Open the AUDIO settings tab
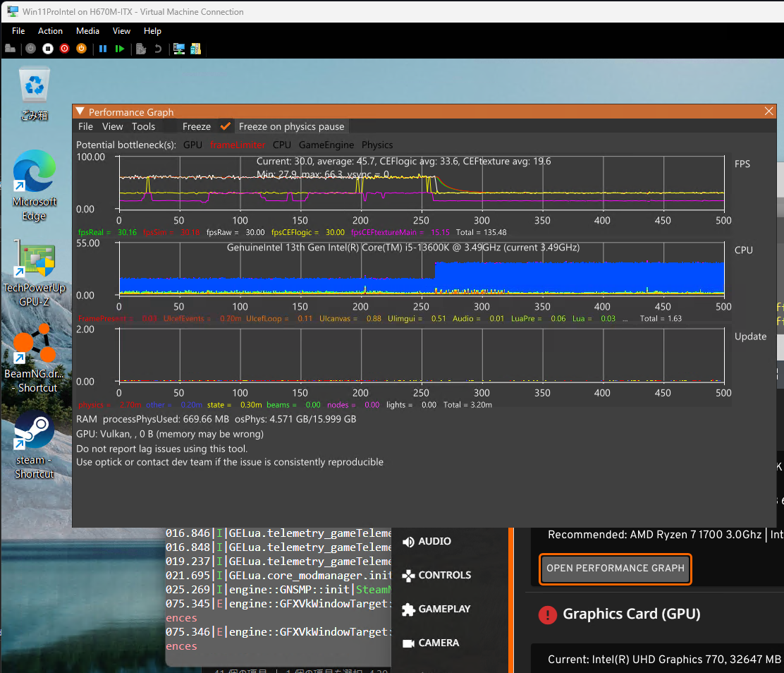Viewport: 784px width, 673px height. (x=427, y=541)
